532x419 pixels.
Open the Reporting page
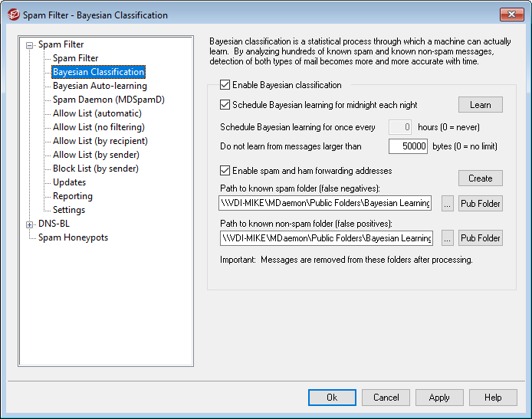point(73,196)
